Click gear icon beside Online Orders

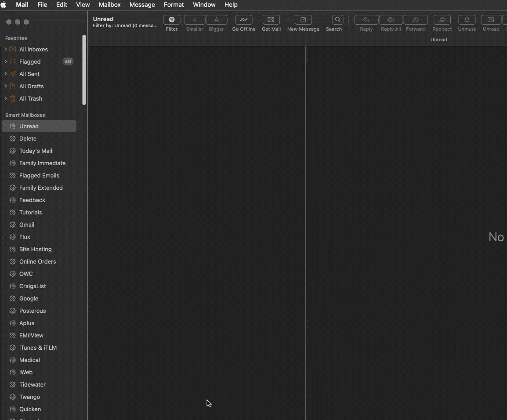pyautogui.click(x=13, y=261)
